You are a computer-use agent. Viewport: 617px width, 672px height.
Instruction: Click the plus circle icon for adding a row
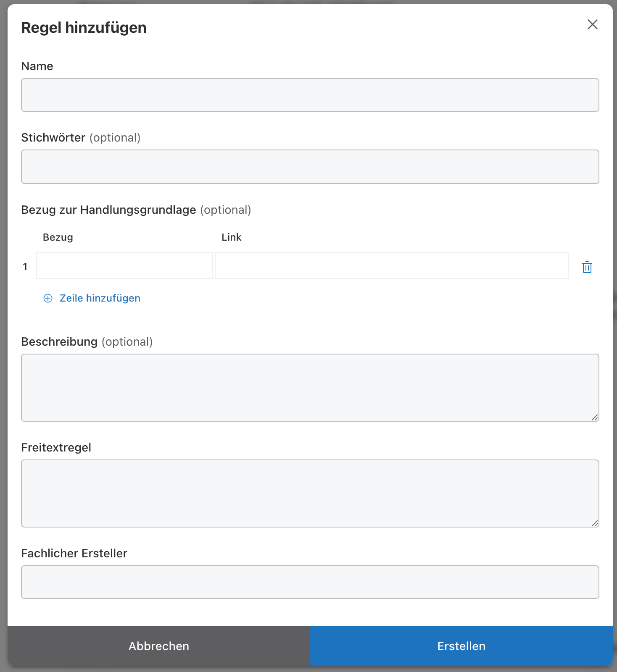(x=48, y=298)
